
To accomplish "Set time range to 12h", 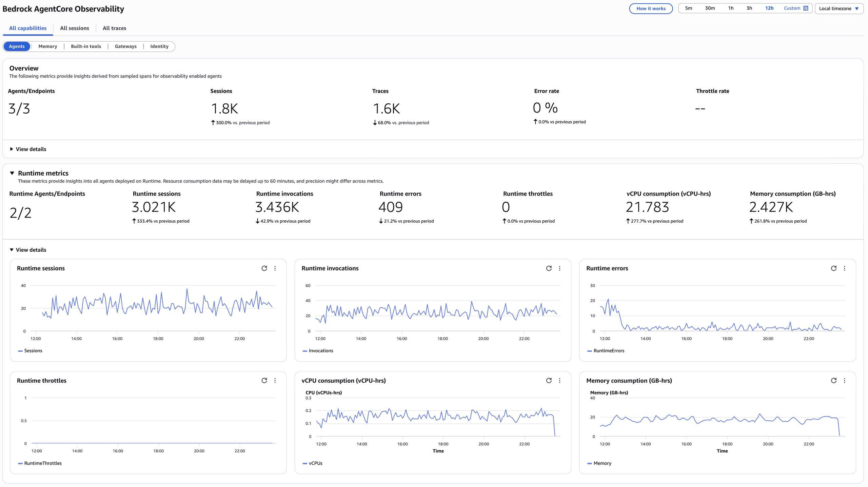I will 769,8.
